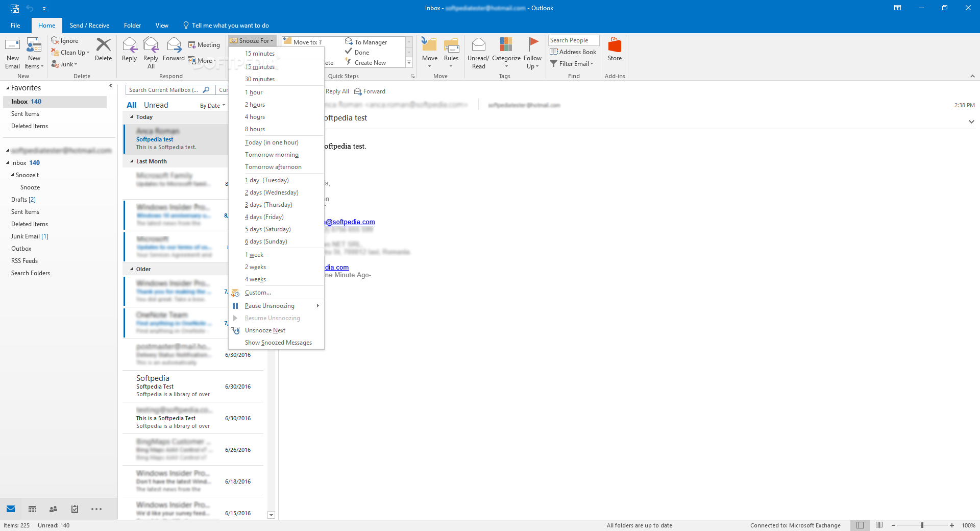Open the Categorize color icon

(506, 44)
